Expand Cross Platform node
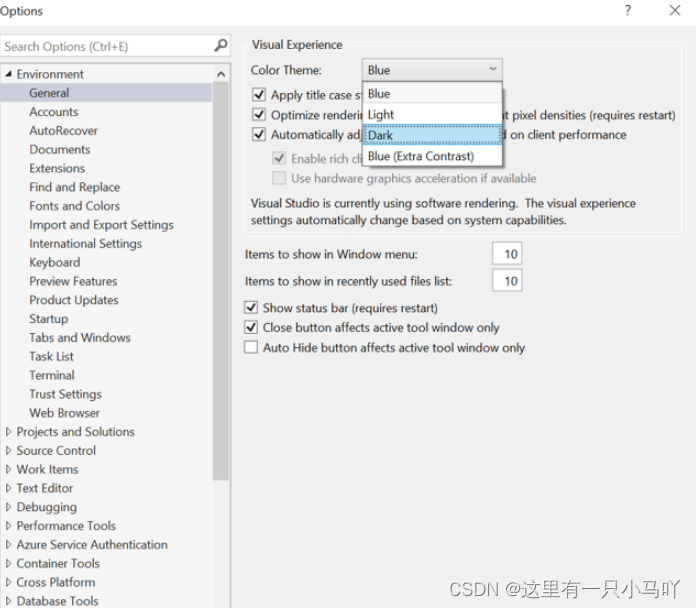 click(x=8, y=582)
